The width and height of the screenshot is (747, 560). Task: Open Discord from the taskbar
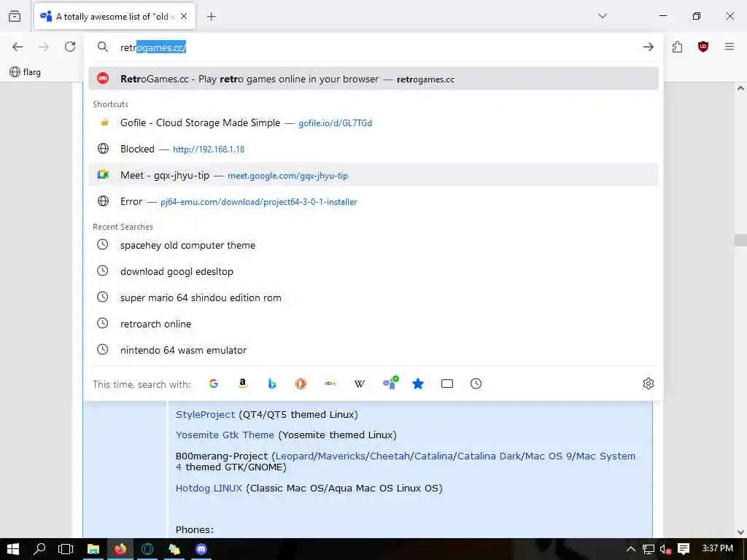(x=201, y=549)
